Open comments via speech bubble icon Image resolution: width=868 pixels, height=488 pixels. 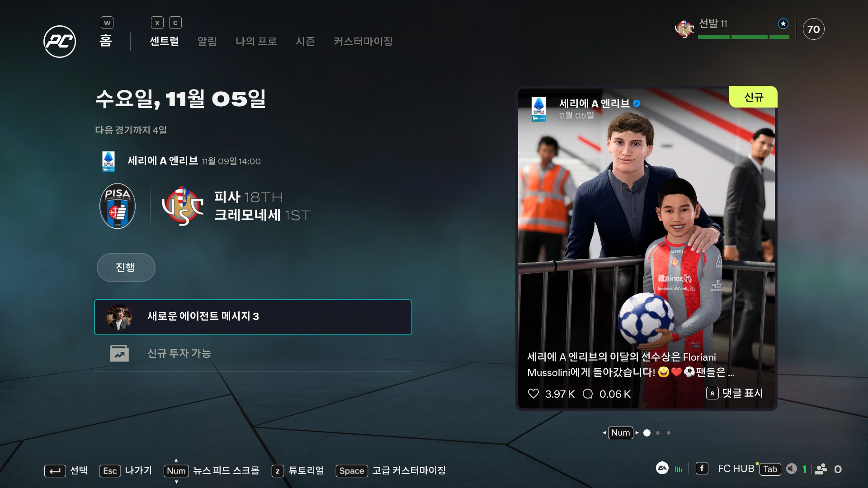pyautogui.click(x=588, y=394)
